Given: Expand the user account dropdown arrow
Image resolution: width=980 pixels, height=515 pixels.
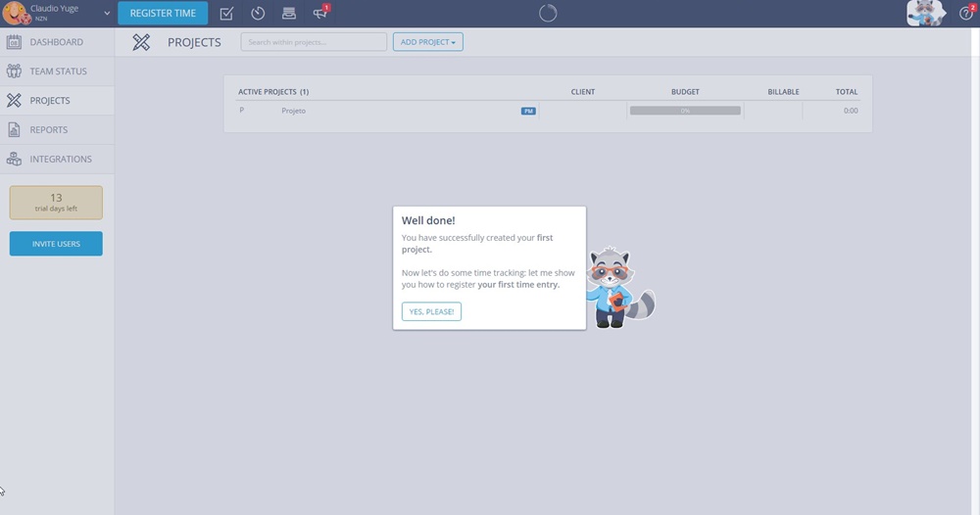Looking at the screenshot, I should [107, 14].
